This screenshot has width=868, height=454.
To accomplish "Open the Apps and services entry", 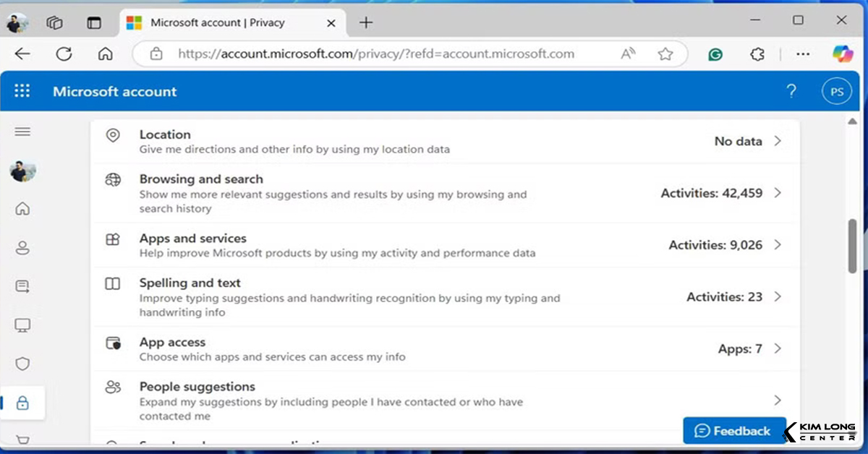I will [192, 239].
